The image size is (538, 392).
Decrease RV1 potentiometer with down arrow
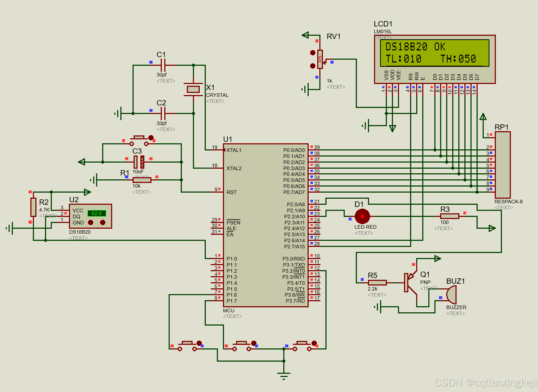[x=313, y=66]
